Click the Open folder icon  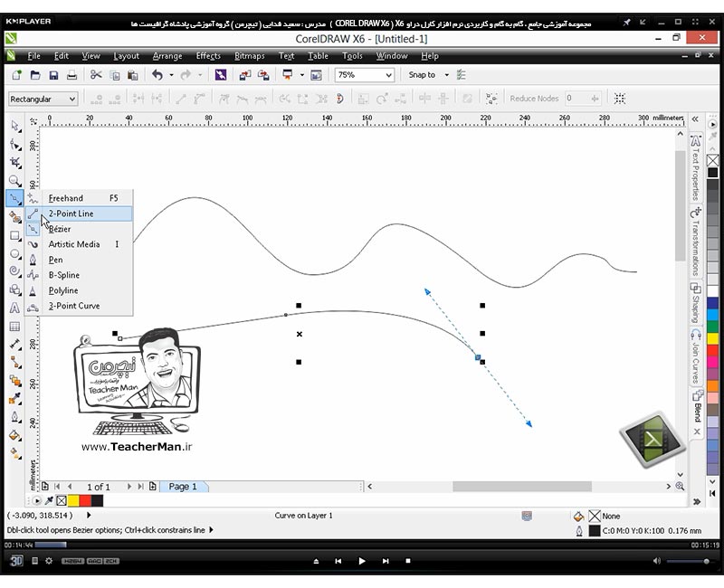point(35,75)
